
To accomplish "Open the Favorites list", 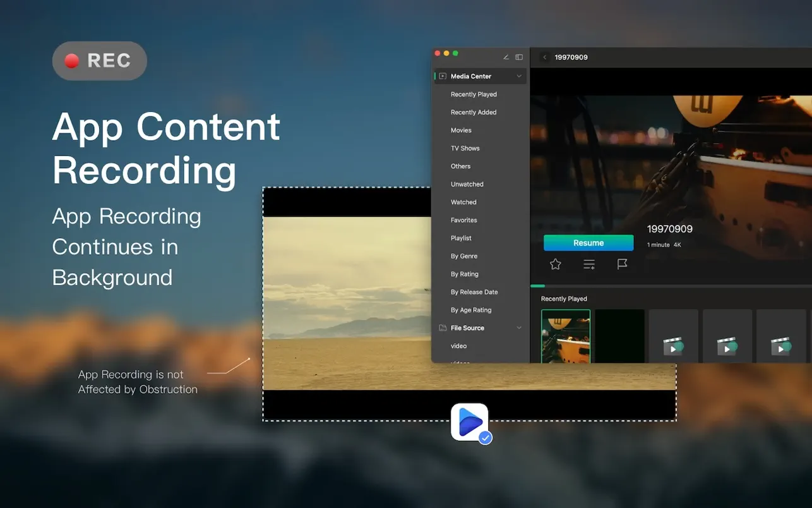I will (463, 220).
